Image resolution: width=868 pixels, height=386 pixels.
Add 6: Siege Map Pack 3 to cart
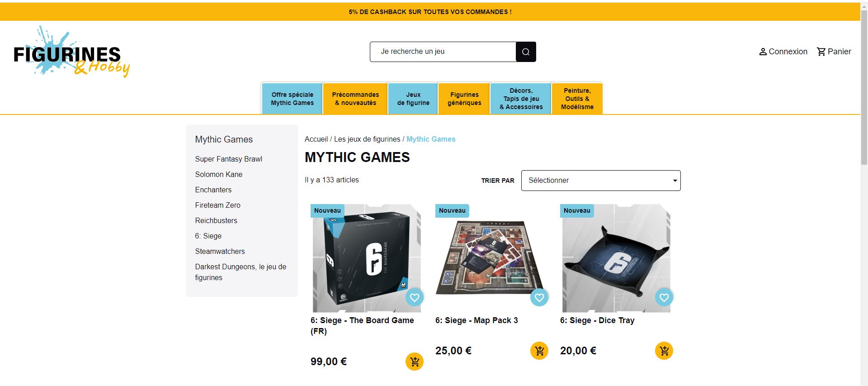(539, 351)
